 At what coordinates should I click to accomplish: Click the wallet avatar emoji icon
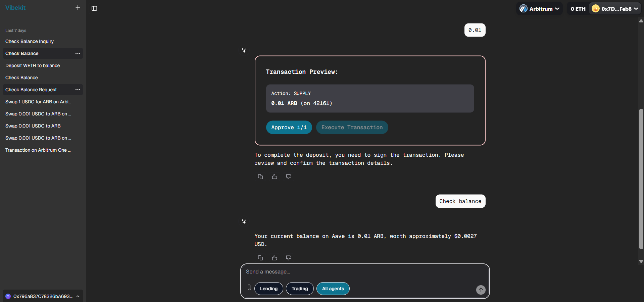[596, 9]
